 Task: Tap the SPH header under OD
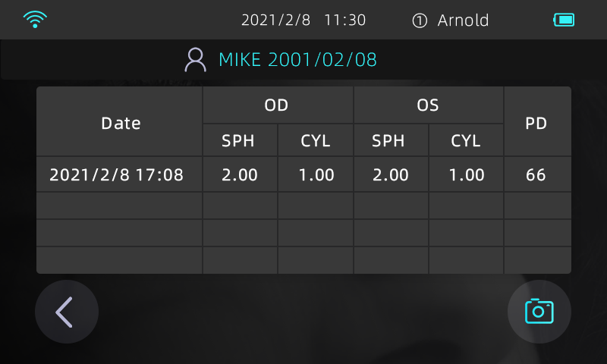tap(240, 141)
